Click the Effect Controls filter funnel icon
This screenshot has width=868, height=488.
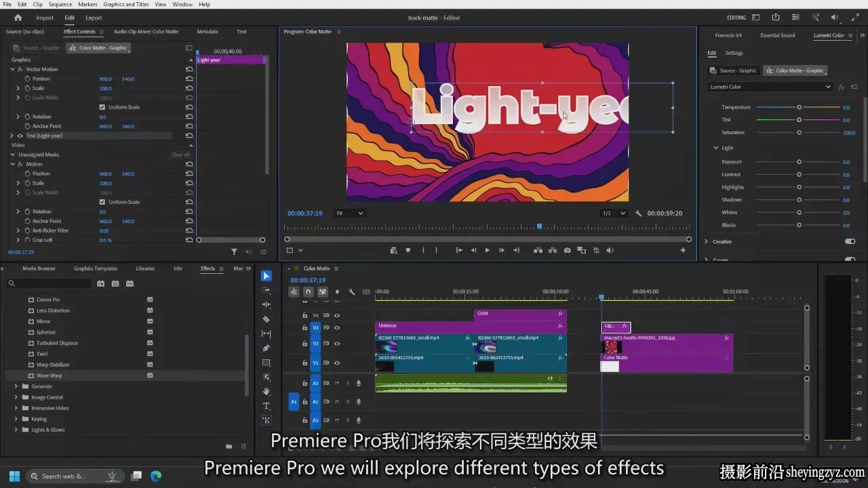click(x=234, y=251)
